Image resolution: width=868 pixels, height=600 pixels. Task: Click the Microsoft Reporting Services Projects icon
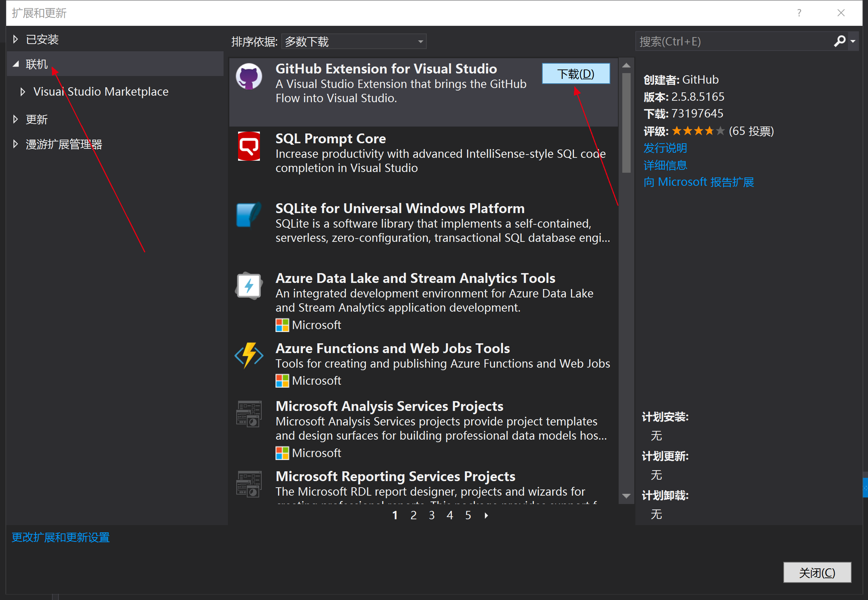[x=249, y=484]
